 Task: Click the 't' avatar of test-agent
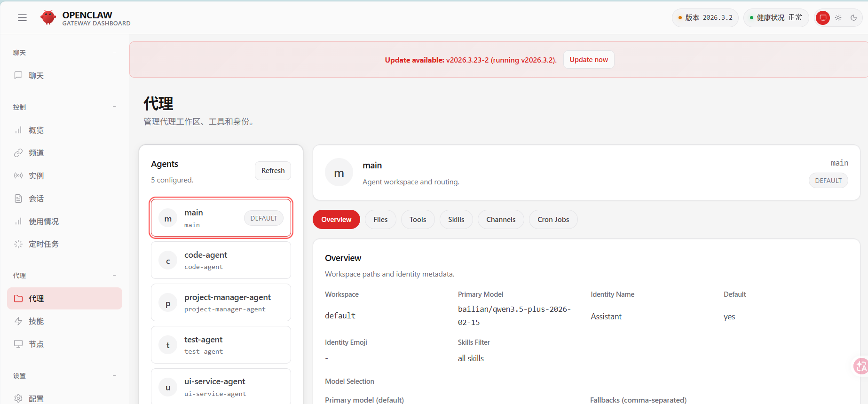(168, 345)
